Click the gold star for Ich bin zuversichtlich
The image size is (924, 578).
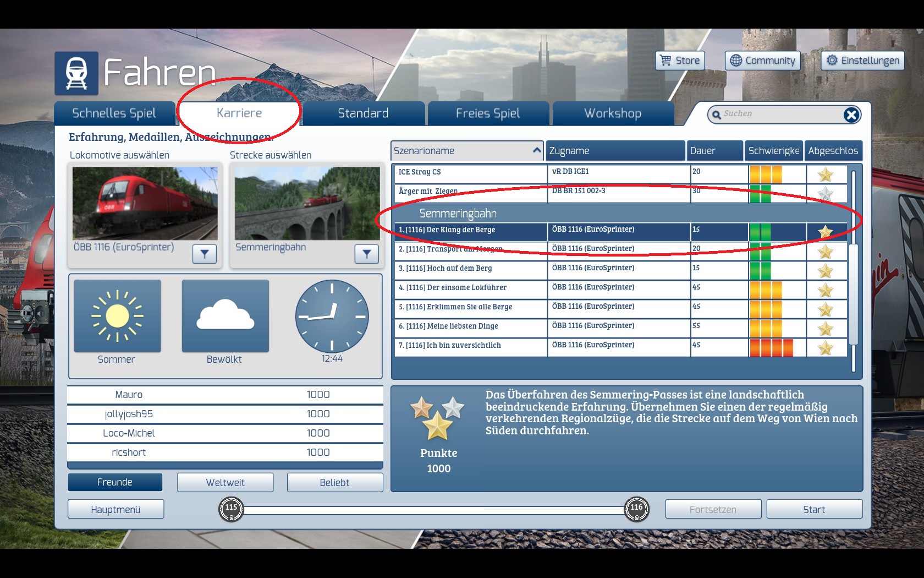coord(825,348)
